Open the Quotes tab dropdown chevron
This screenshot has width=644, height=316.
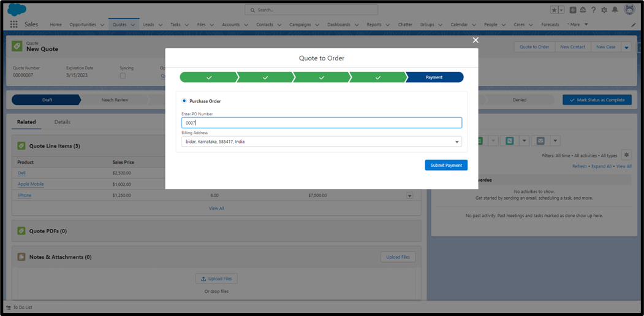coord(132,25)
